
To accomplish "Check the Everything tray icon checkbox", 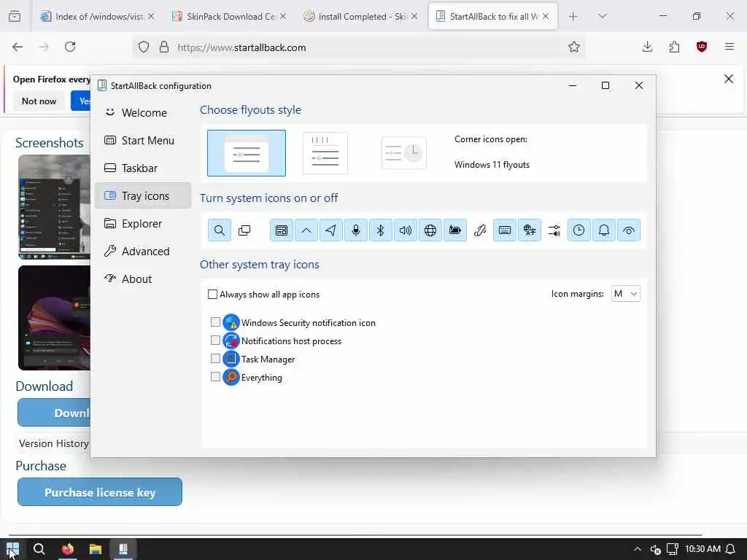I will 215,377.
